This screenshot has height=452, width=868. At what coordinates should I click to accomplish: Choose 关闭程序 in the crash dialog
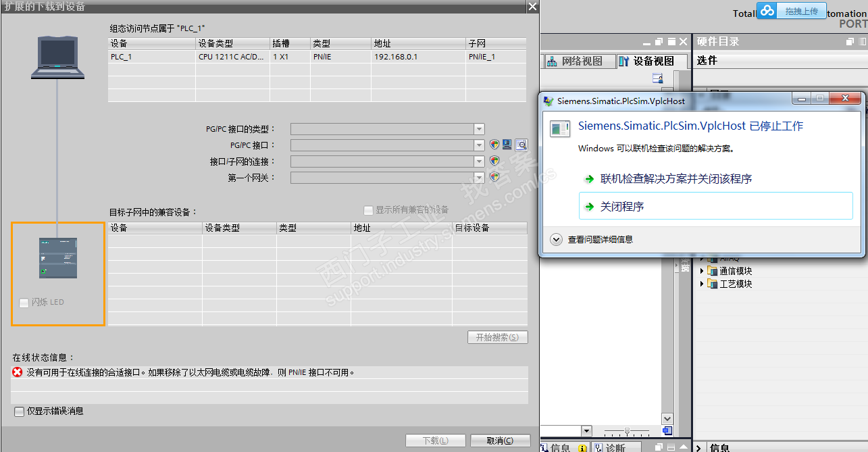click(x=716, y=206)
